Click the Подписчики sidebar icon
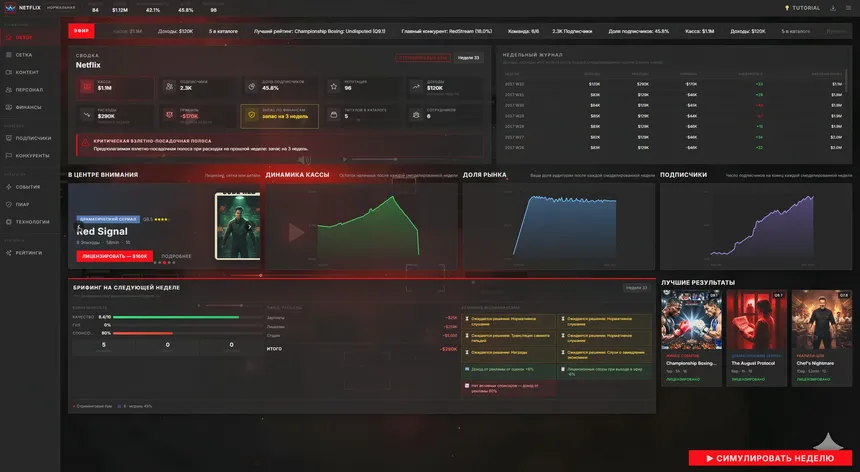Image resolution: width=860 pixels, height=472 pixels. coord(9,138)
